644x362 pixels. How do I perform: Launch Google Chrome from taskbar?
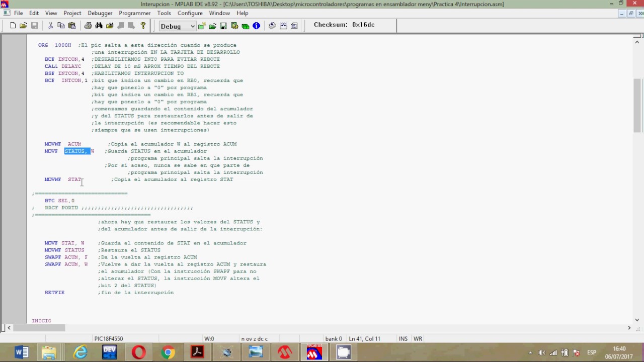(x=168, y=352)
